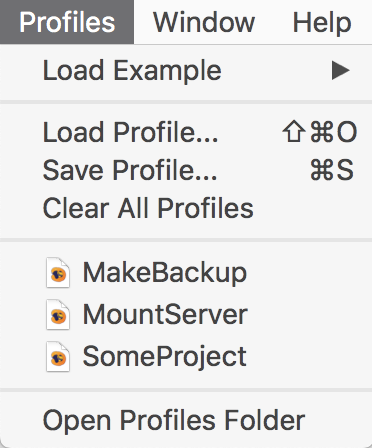Select Clear All Profiles
Viewport: 372px width, 448px height.
coord(148,208)
